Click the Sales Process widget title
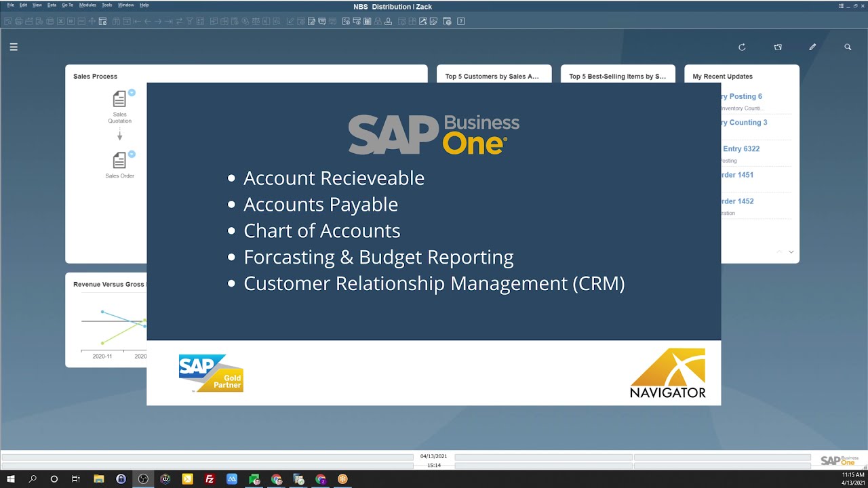Image resolution: width=868 pixels, height=488 pixels. [95, 77]
